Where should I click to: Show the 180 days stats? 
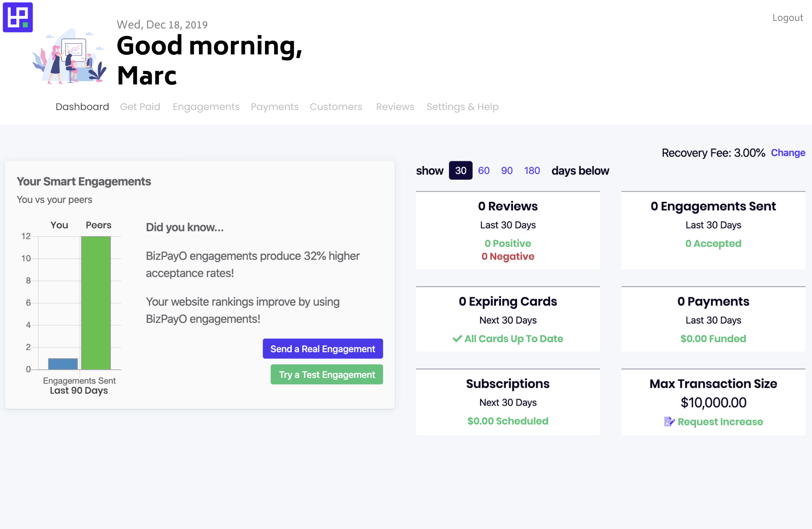click(x=532, y=171)
